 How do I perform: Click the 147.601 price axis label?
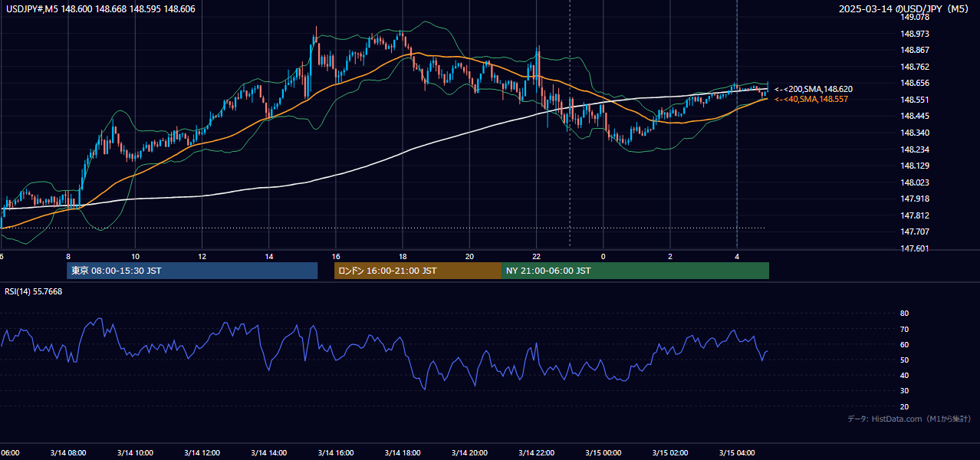tap(915, 248)
